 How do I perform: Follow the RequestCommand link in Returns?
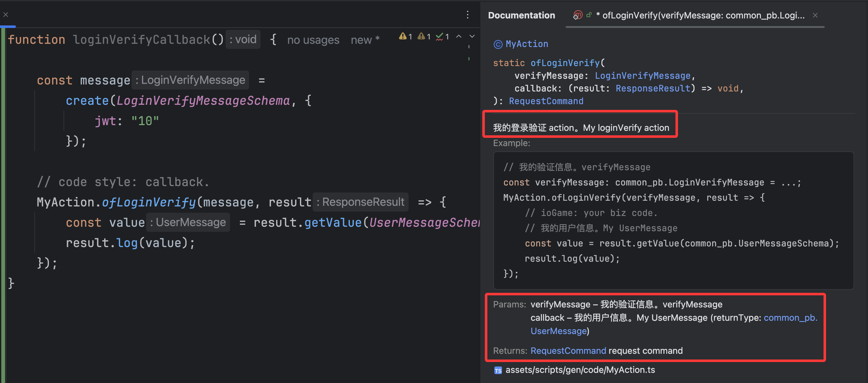tap(568, 351)
